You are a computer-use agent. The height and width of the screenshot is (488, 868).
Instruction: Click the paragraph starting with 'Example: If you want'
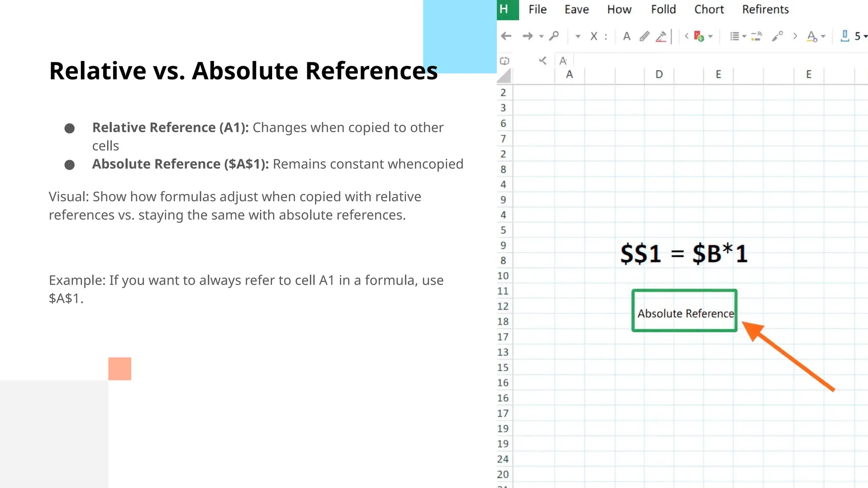[x=246, y=289]
